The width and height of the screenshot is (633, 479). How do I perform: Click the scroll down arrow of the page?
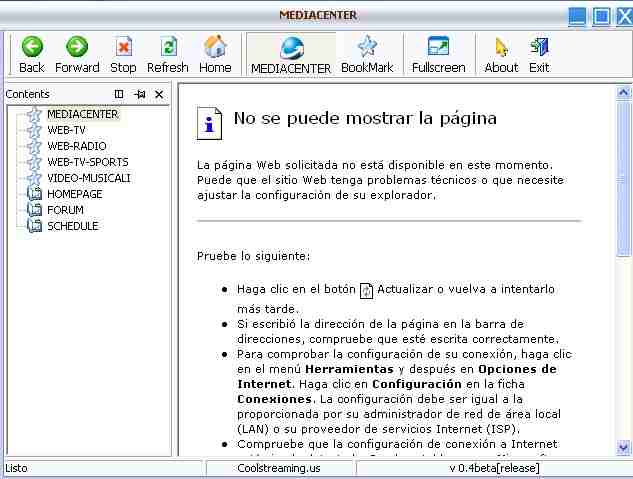pos(624,449)
